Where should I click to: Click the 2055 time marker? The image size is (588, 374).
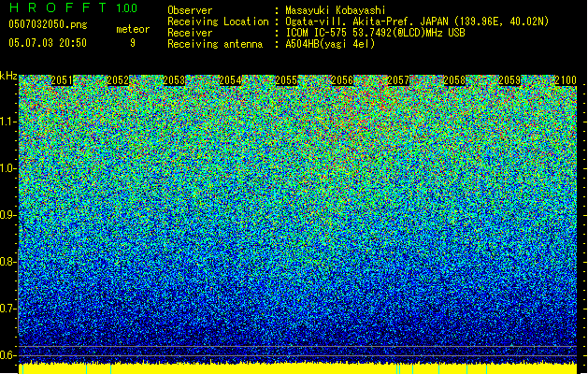click(x=286, y=80)
